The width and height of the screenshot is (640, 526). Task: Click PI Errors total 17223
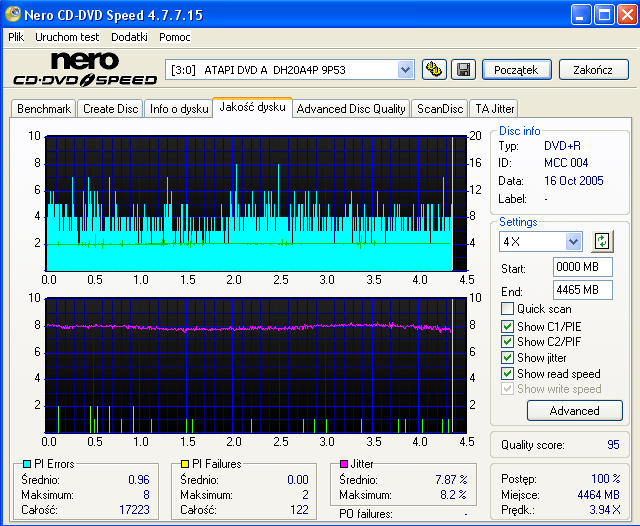coord(134,510)
